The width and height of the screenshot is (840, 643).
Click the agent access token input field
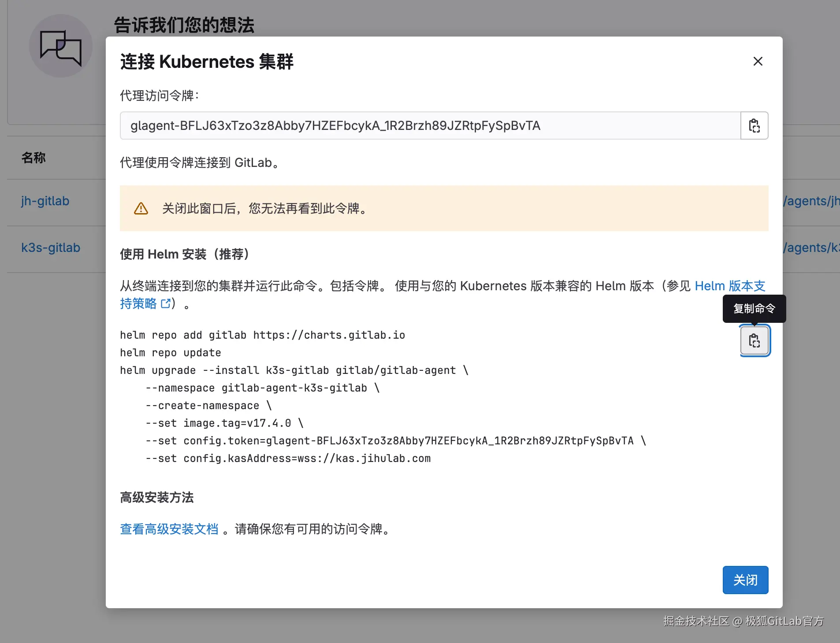tap(430, 126)
